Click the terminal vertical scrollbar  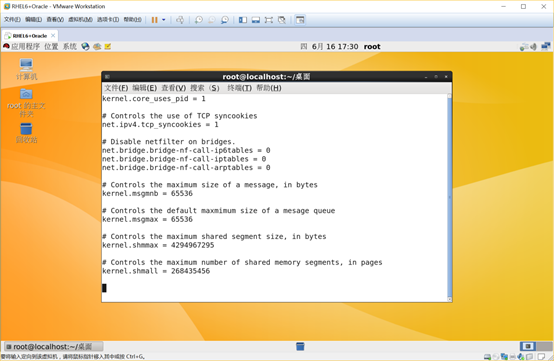(x=449, y=198)
